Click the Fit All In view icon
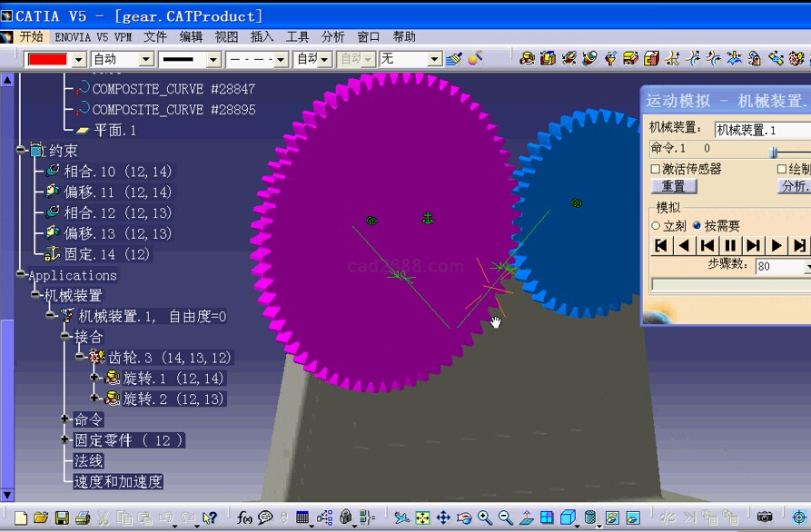The width and height of the screenshot is (811, 532). tap(422, 518)
